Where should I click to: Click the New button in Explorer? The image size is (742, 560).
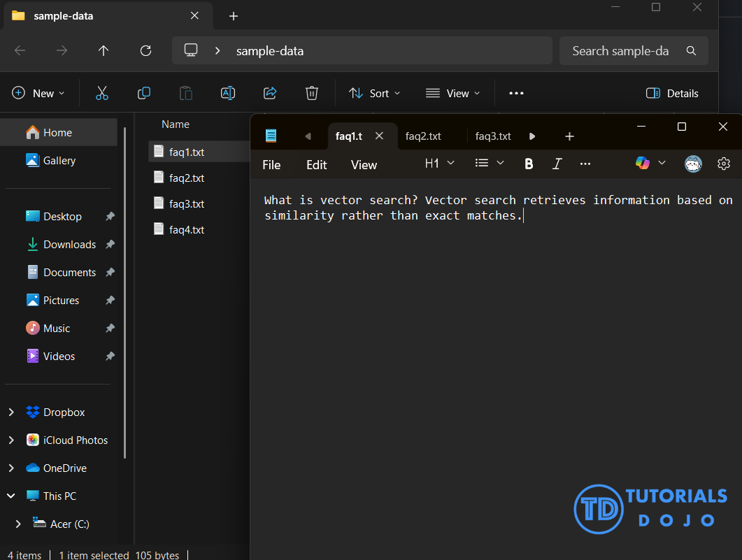[38, 93]
